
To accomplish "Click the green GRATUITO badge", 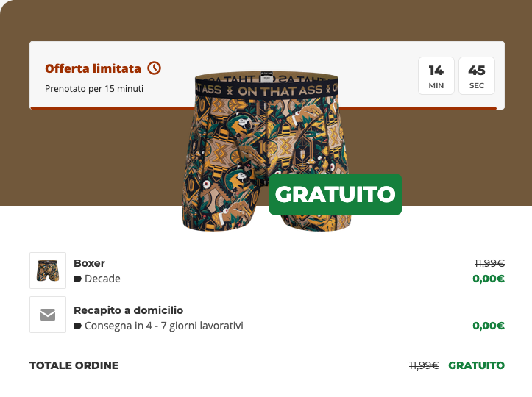I will pos(336,194).
